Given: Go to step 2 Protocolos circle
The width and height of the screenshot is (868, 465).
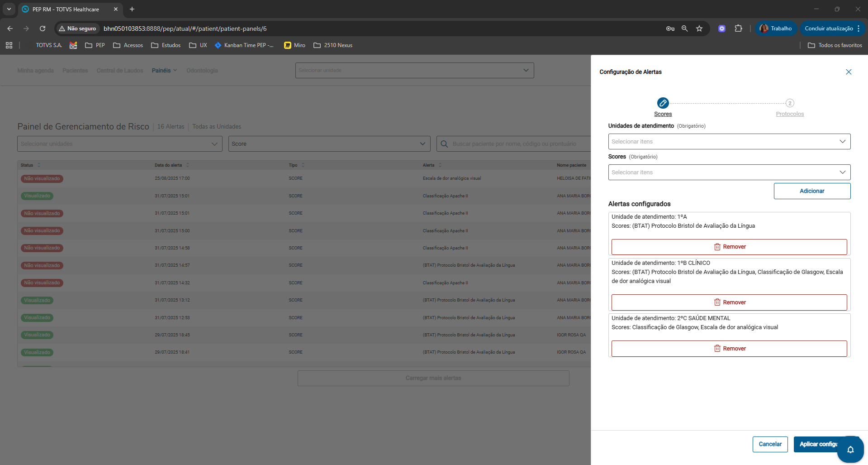Looking at the screenshot, I should point(790,103).
